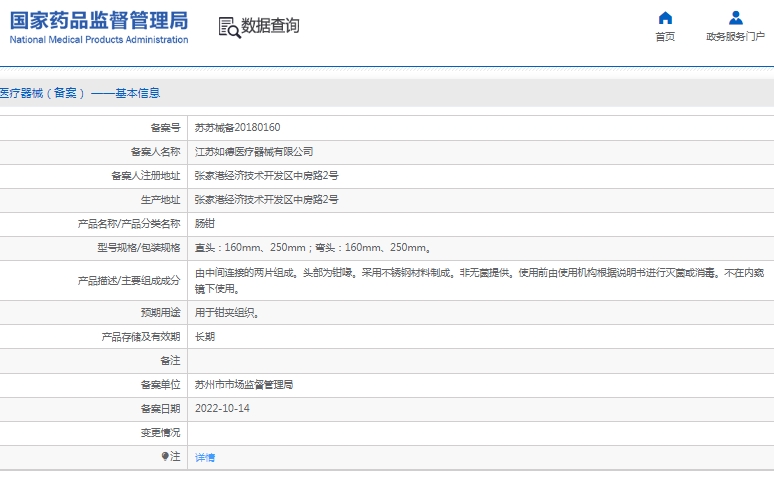This screenshot has width=774, height=477.
Task: Click the 产品描述/主要组成成分 label
Action: click(x=129, y=280)
